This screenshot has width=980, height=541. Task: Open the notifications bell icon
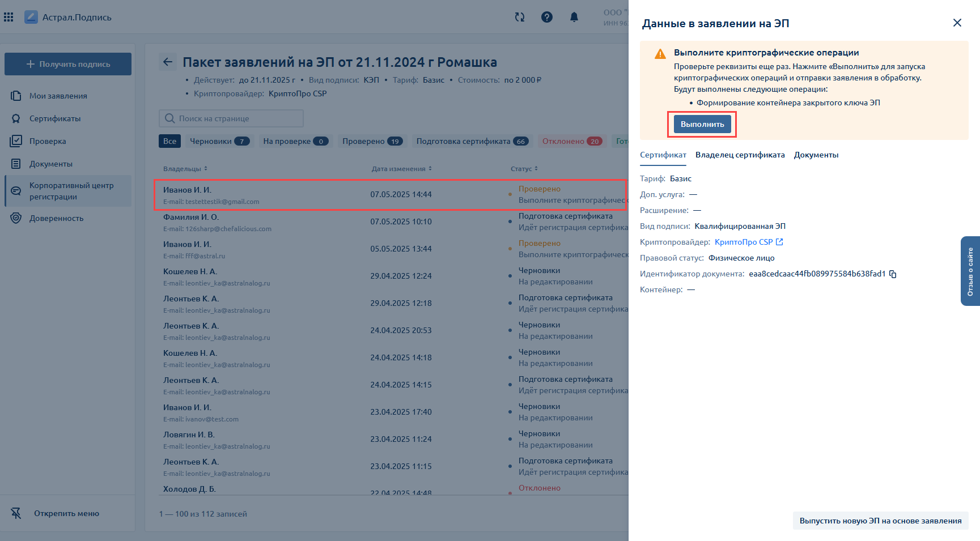(x=574, y=17)
